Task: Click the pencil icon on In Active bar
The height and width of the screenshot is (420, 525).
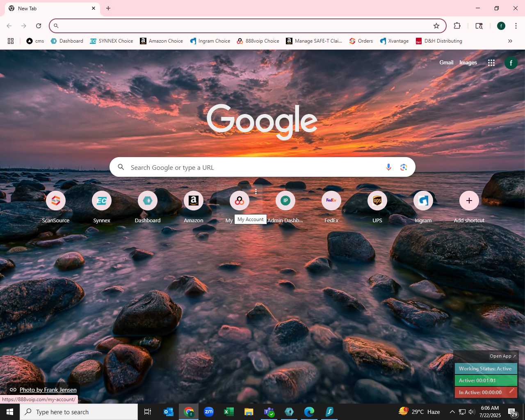Action: point(511,391)
